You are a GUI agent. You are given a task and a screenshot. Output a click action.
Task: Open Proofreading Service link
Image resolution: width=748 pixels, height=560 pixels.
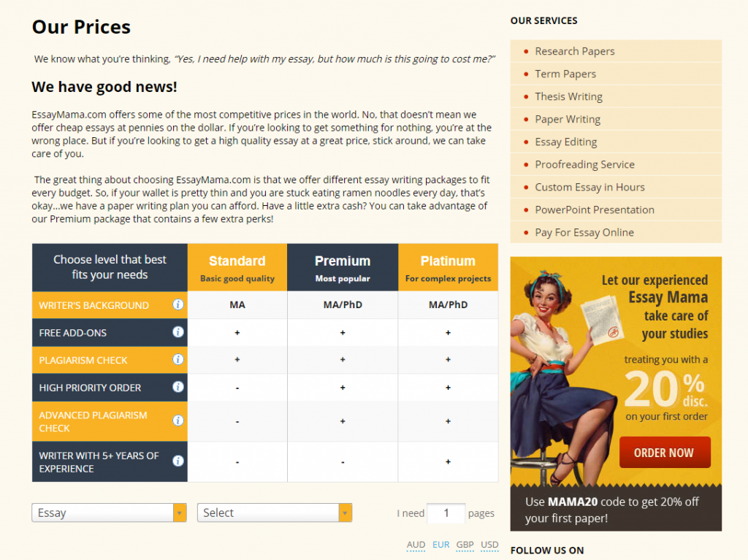coord(585,164)
